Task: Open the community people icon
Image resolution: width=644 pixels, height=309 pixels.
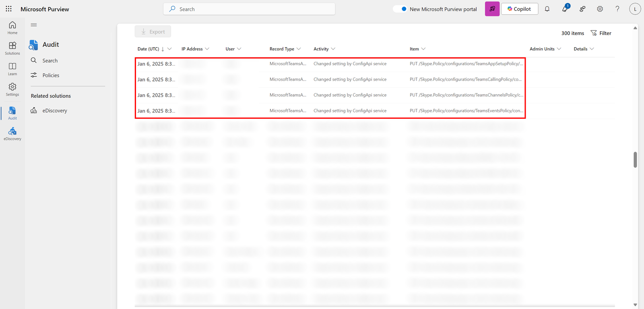Action: tap(582, 9)
